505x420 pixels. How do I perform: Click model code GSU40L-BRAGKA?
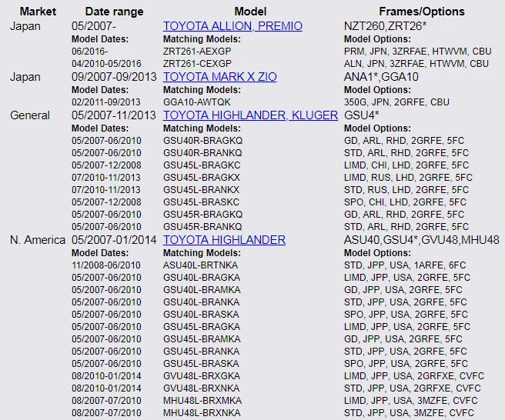point(202,278)
